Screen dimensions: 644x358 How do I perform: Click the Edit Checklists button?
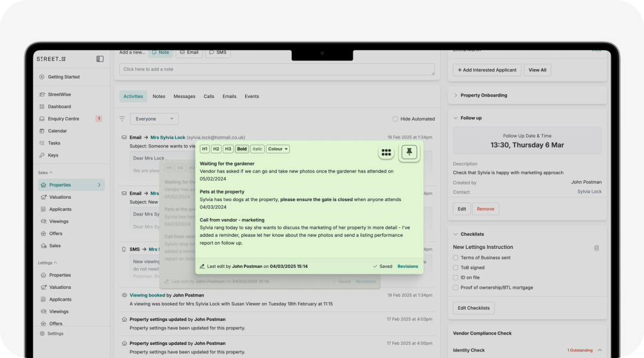(x=473, y=308)
